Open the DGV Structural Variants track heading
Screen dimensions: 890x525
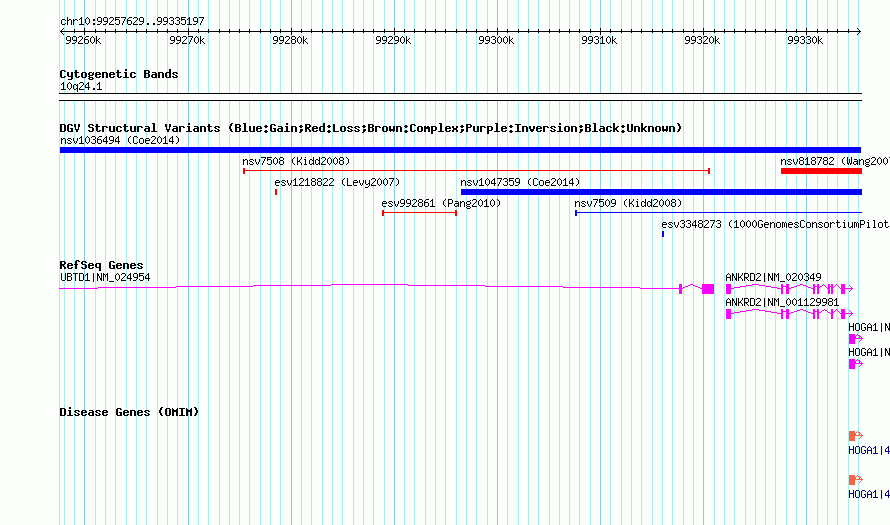371,128
